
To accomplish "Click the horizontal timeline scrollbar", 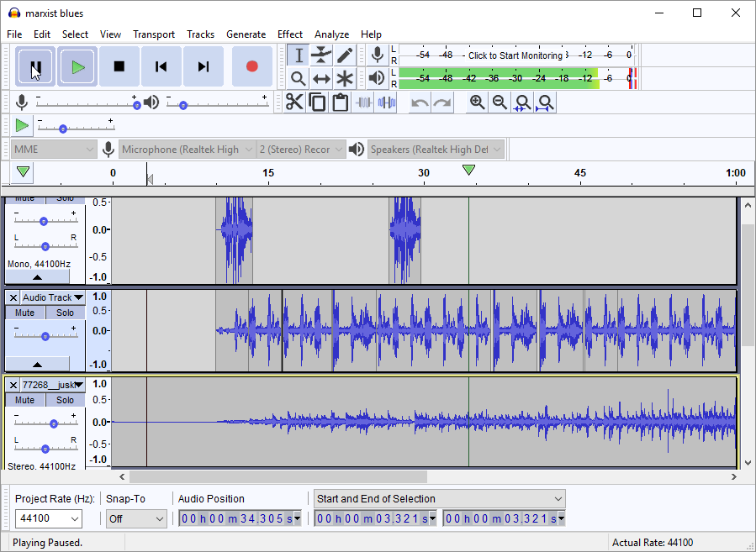I will 278,477.
